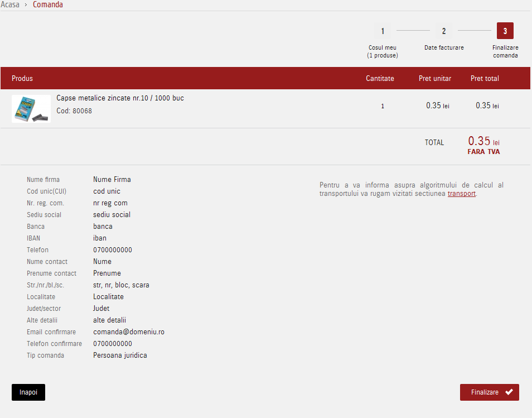
Task: Click the quantity value 1 in the product row
Action: click(383, 106)
